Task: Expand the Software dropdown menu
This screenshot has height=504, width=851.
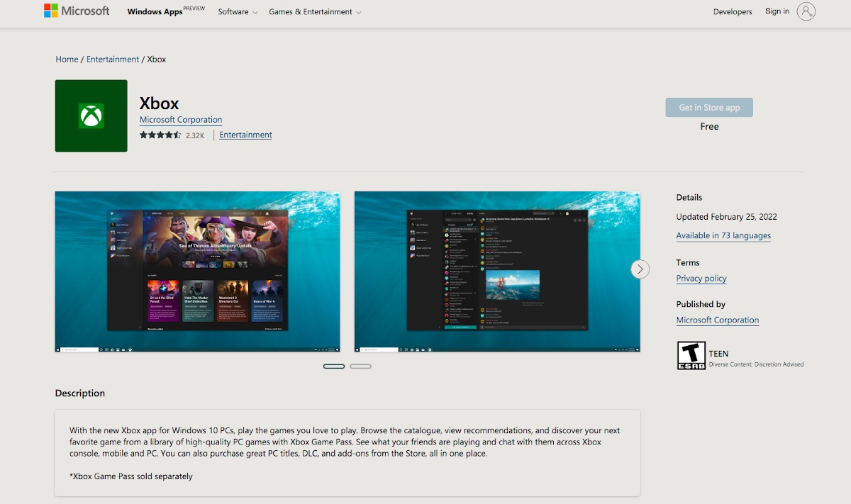Action: 238,12
